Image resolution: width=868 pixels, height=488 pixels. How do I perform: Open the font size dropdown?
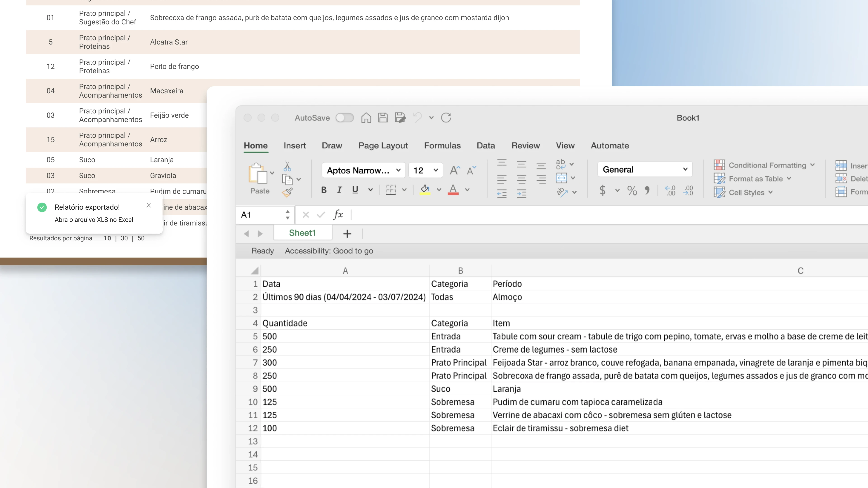(x=436, y=170)
